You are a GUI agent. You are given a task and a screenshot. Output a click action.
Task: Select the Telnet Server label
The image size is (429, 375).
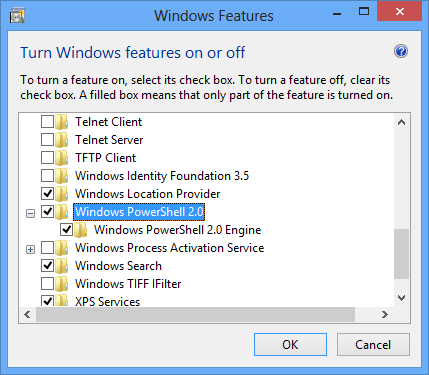coord(109,140)
